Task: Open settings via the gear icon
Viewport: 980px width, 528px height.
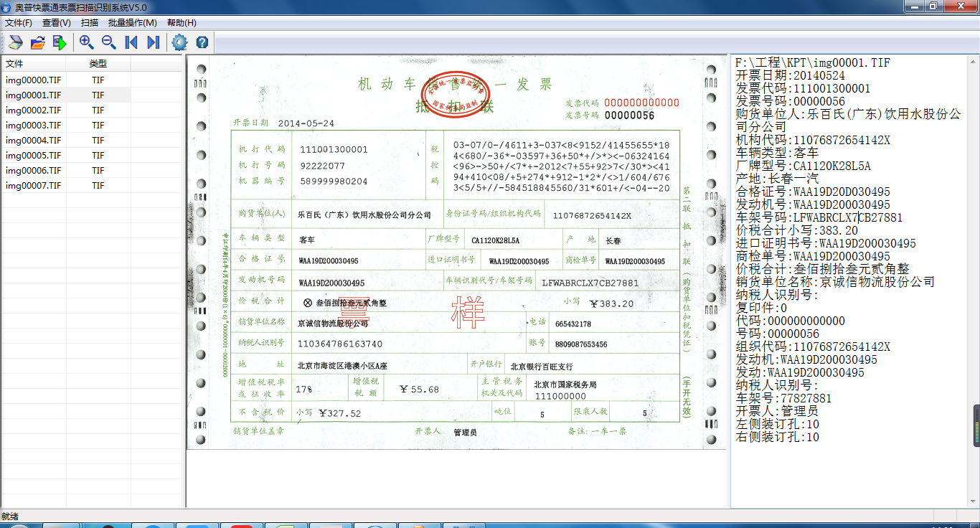Action: [x=179, y=42]
